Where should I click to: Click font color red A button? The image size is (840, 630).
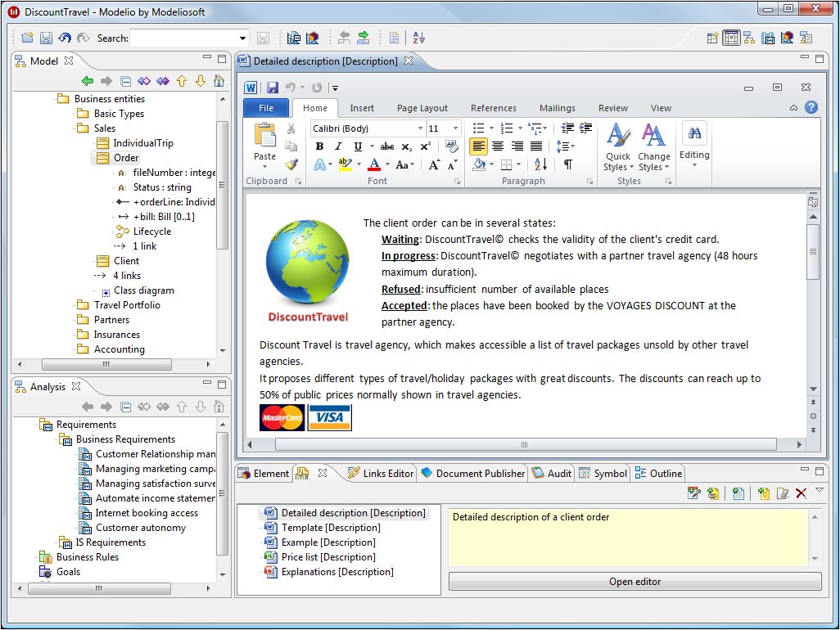pyautogui.click(x=374, y=164)
